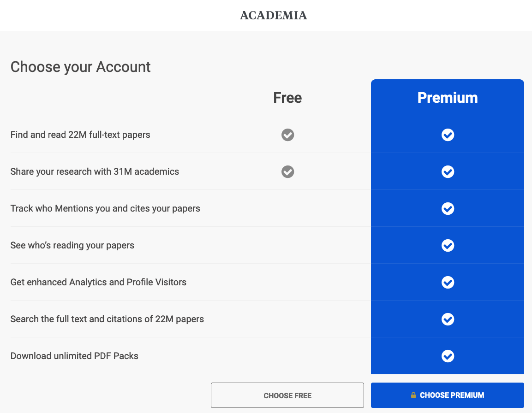
Task: Click Track who Mentions you feature row
Action: coord(191,208)
